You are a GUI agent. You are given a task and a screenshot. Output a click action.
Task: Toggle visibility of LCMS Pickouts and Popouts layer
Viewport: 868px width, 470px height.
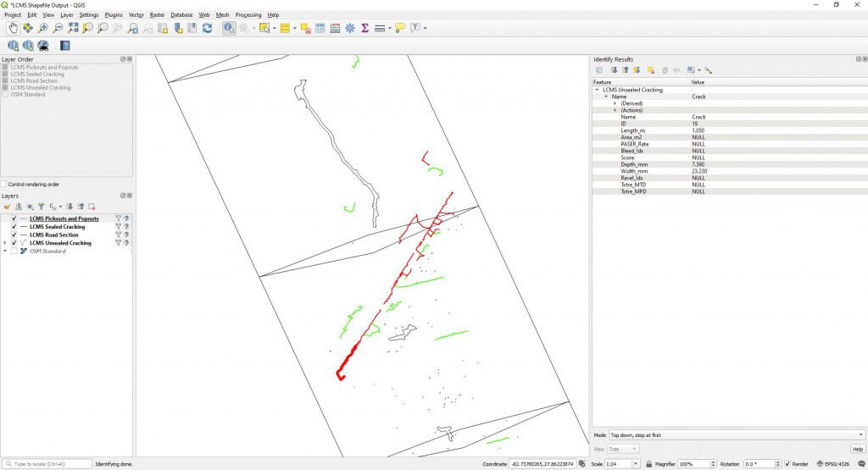click(14, 218)
